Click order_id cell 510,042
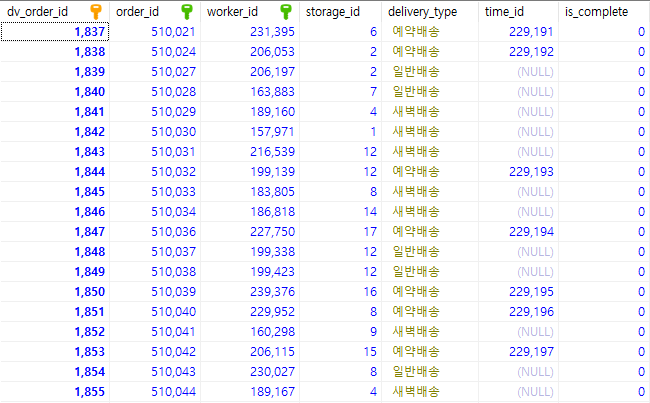 point(155,352)
